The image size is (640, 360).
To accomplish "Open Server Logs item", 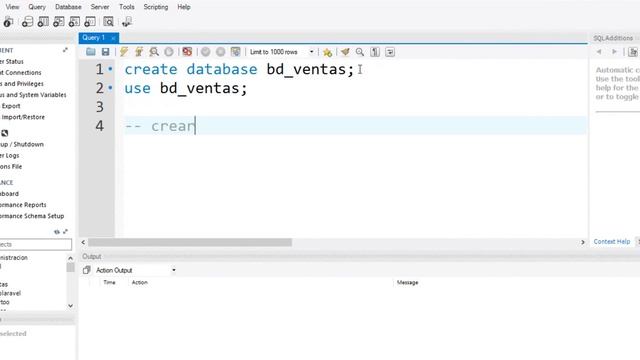I will coord(10,155).
